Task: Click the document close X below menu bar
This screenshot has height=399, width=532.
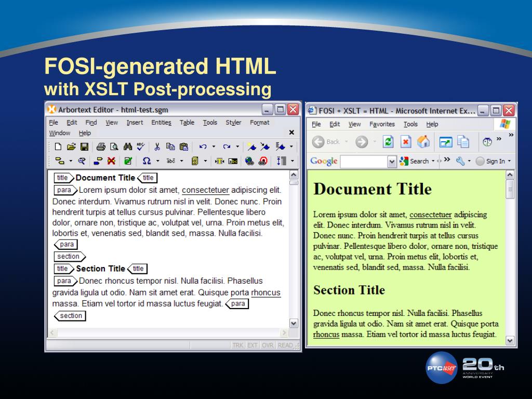Action: (x=291, y=132)
